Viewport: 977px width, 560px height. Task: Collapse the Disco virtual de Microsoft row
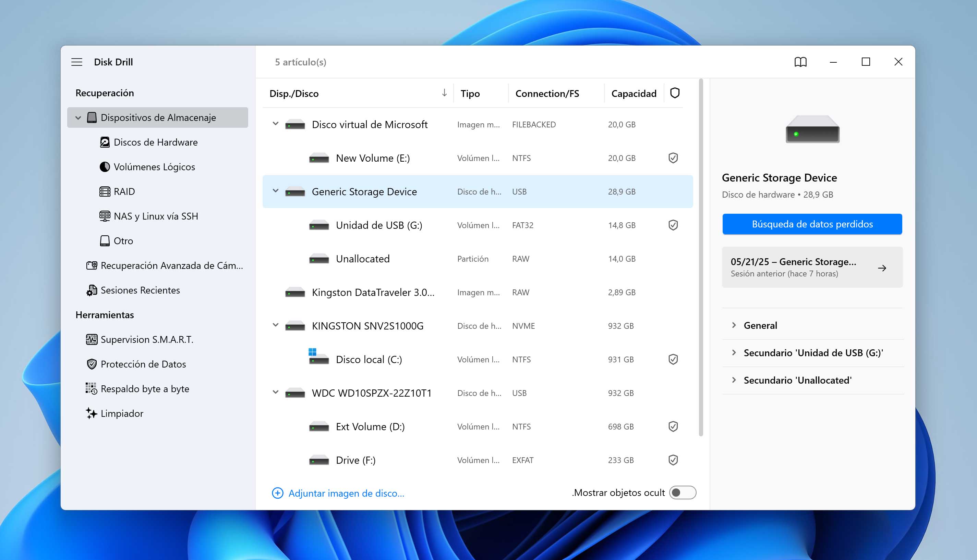(x=276, y=124)
